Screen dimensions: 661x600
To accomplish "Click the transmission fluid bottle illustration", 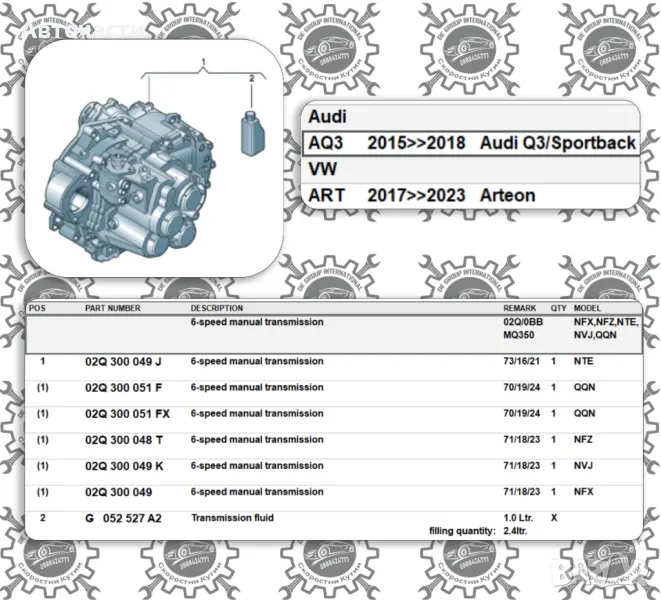I will pyautogui.click(x=253, y=133).
